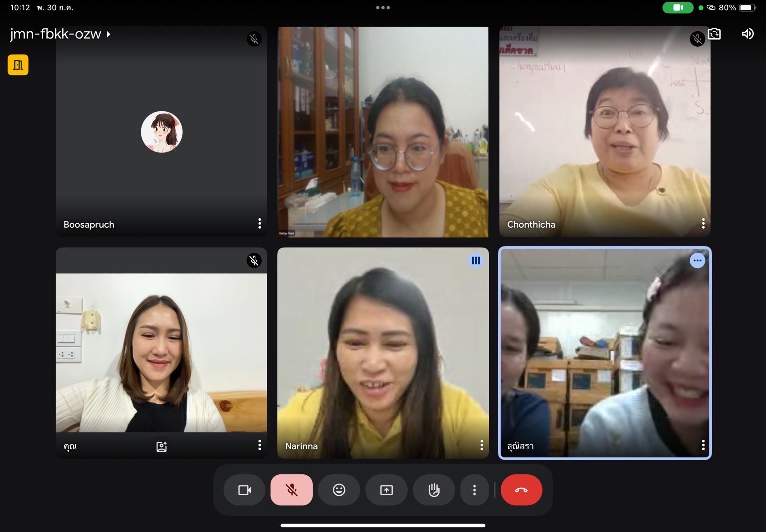Select your own video tile

(x=162, y=353)
